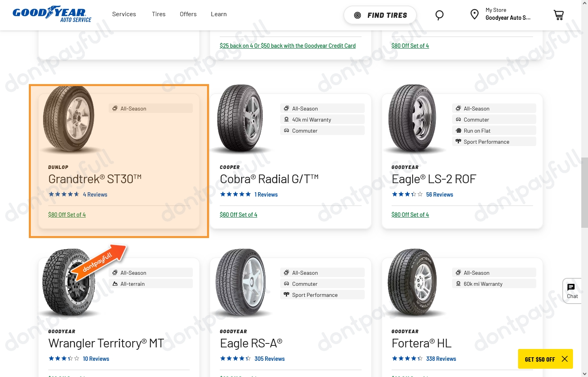
Task: Select the Commuter badge on Eagle RS-A
Action: tap(322, 283)
